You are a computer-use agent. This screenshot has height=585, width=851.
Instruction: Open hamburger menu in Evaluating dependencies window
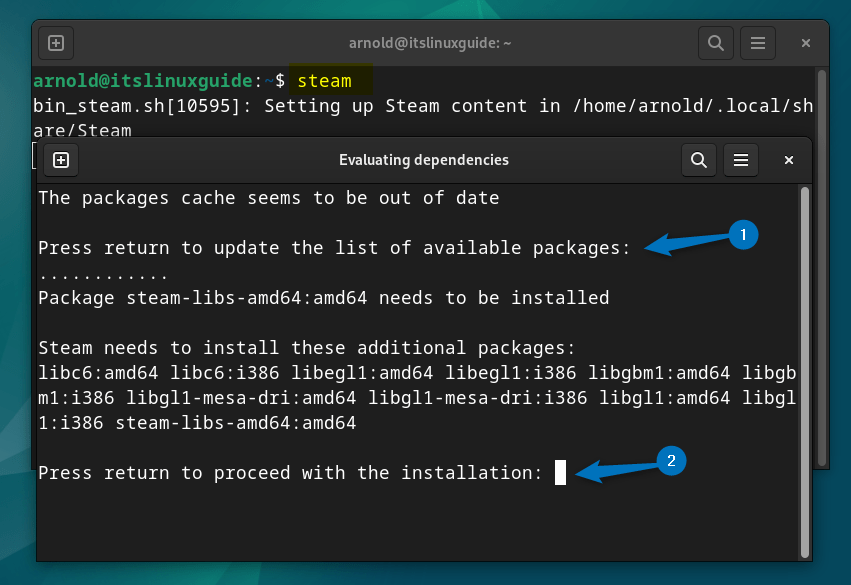point(741,160)
